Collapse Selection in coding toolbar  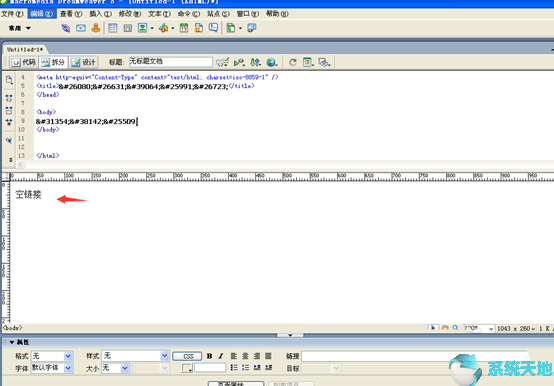tap(9, 110)
